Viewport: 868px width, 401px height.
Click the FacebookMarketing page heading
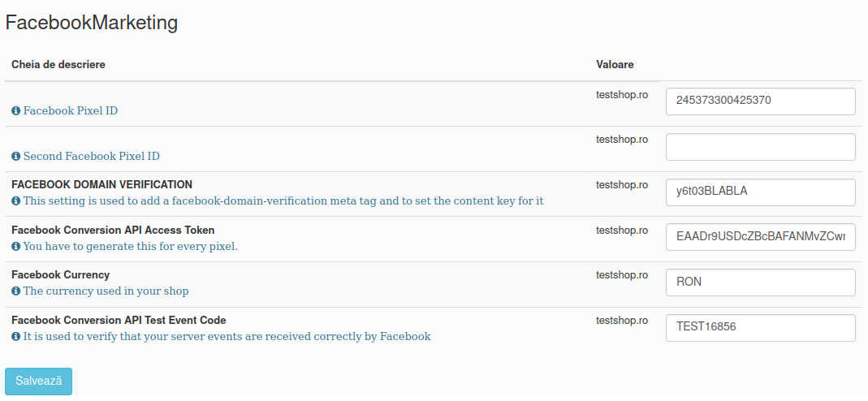coord(91,23)
